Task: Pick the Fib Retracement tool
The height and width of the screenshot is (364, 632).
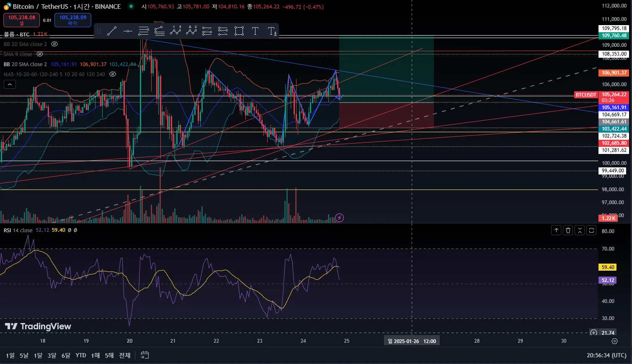Action: tap(144, 31)
